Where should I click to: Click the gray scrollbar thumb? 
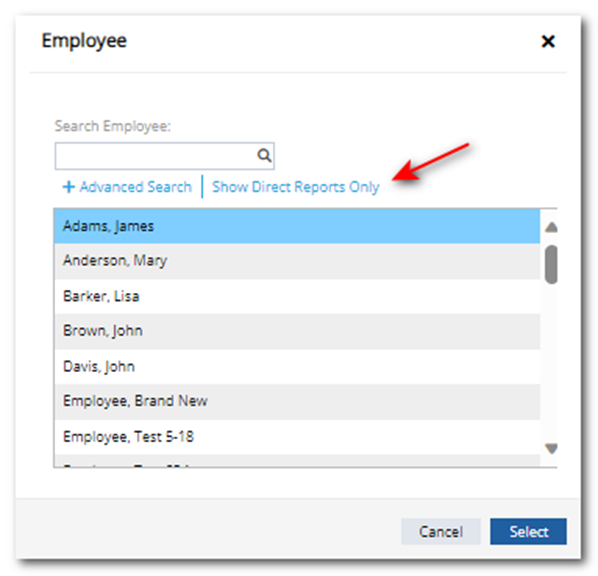pos(551,264)
